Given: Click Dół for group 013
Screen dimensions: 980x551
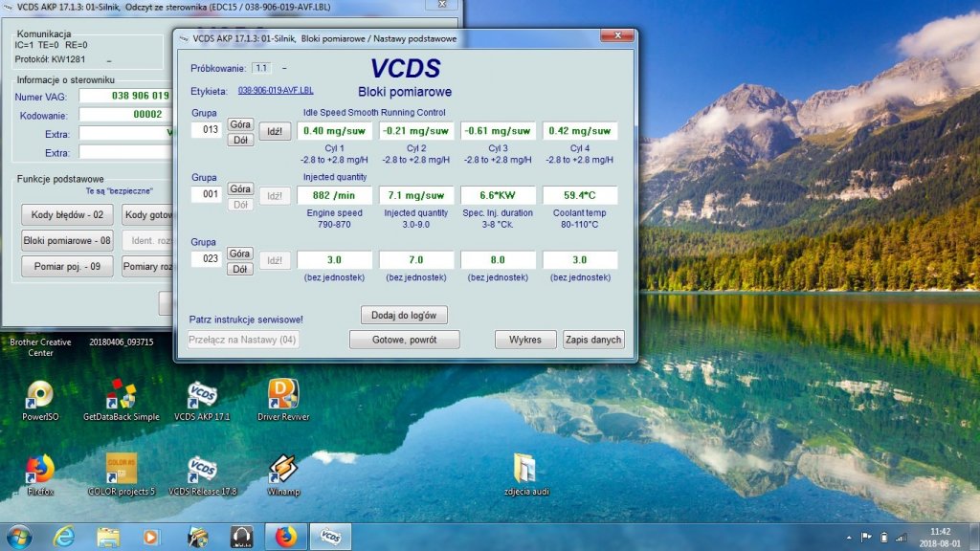Looking at the screenshot, I should coord(240,140).
